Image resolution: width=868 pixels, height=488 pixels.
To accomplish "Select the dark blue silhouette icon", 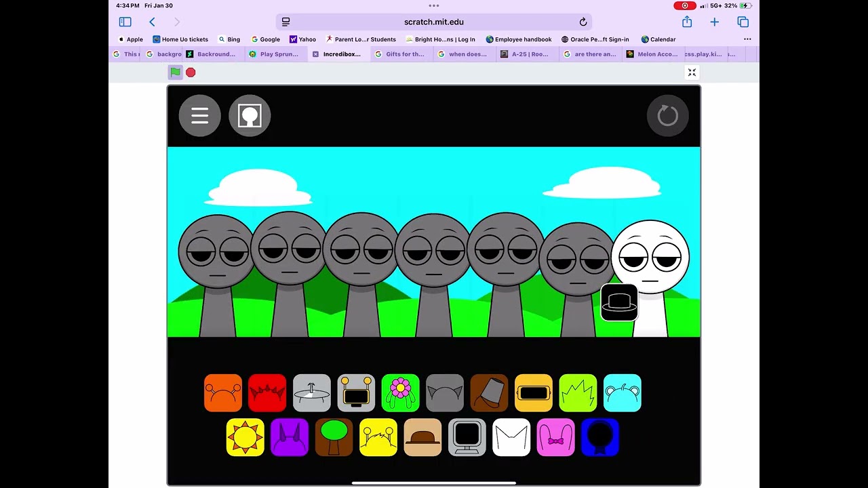I will pyautogui.click(x=600, y=437).
